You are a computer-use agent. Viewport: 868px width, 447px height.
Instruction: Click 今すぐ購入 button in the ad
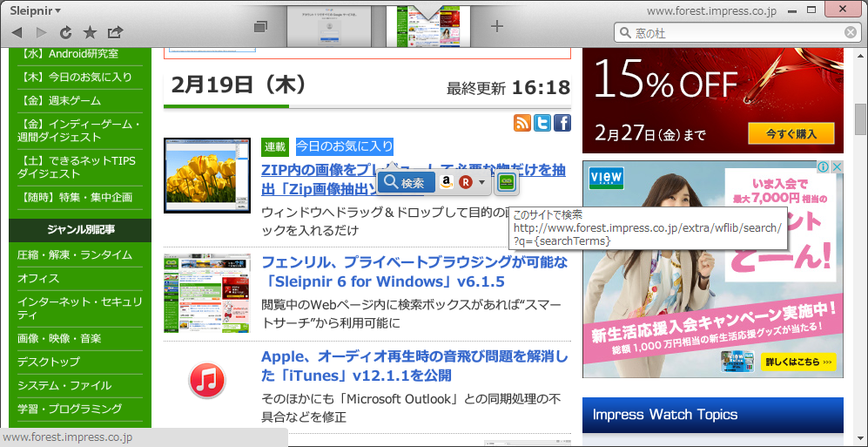click(x=791, y=133)
